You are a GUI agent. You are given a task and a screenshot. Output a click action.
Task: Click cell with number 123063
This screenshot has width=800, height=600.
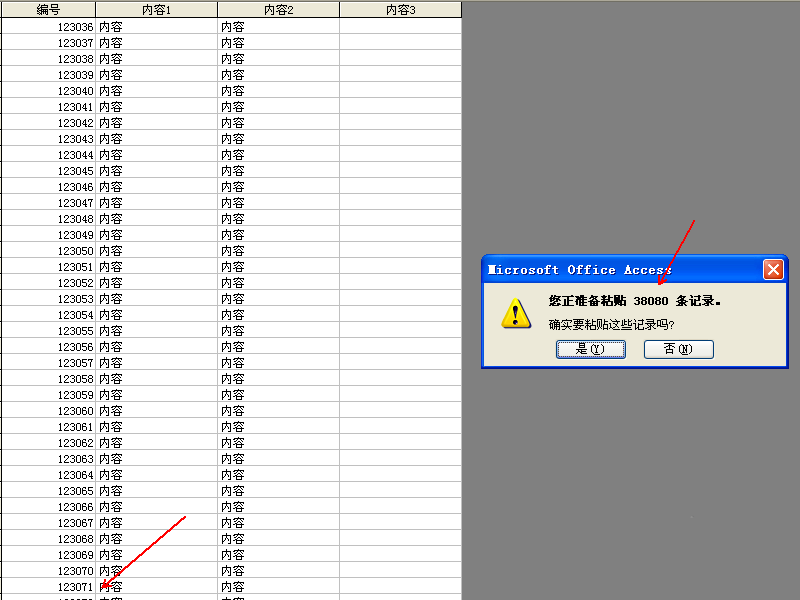(x=48, y=459)
